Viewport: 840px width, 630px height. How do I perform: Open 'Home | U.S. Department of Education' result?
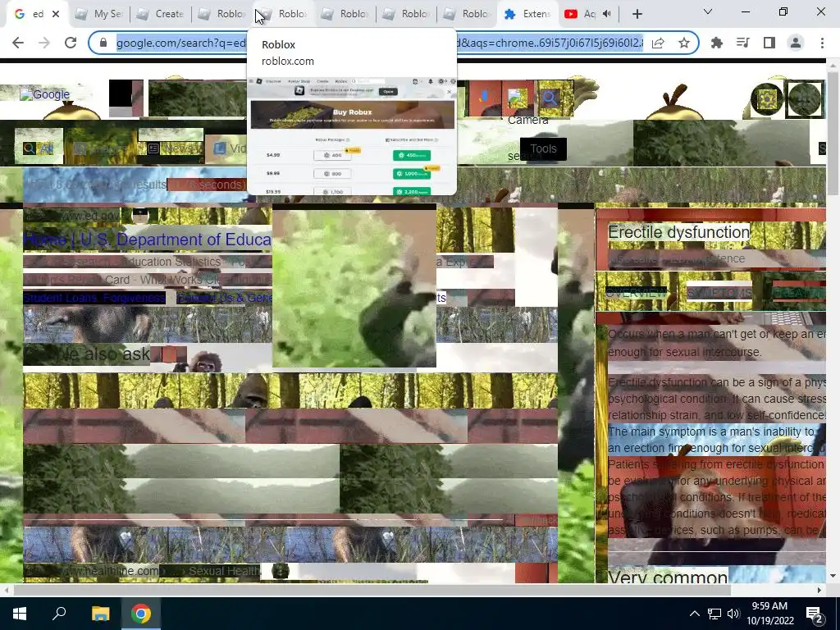148,240
